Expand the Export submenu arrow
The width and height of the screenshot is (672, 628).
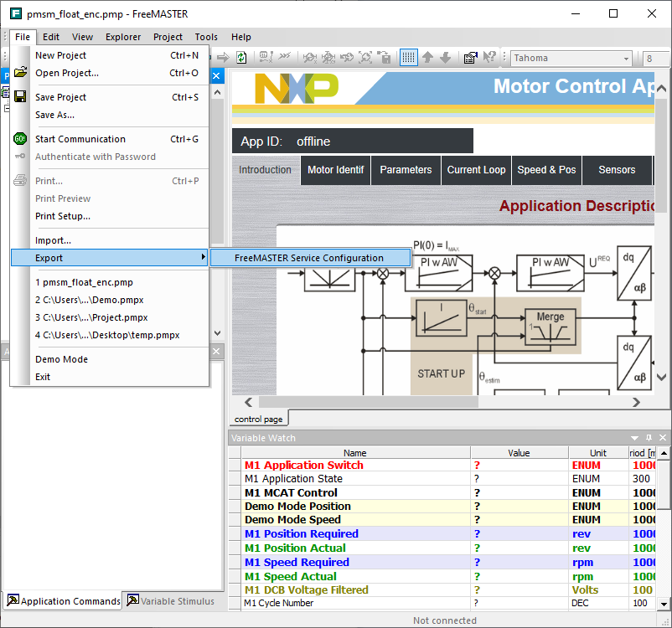pos(203,258)
